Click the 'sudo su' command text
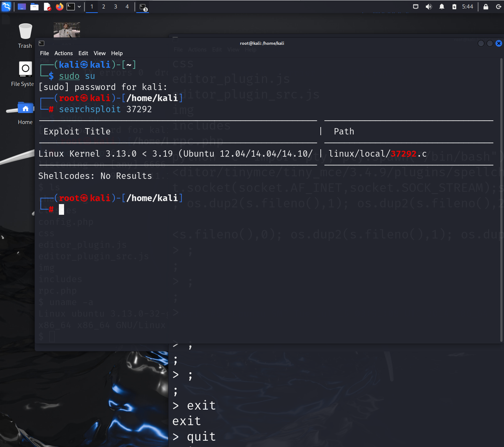Screen dimensions: 504x447 click(77, 76)
